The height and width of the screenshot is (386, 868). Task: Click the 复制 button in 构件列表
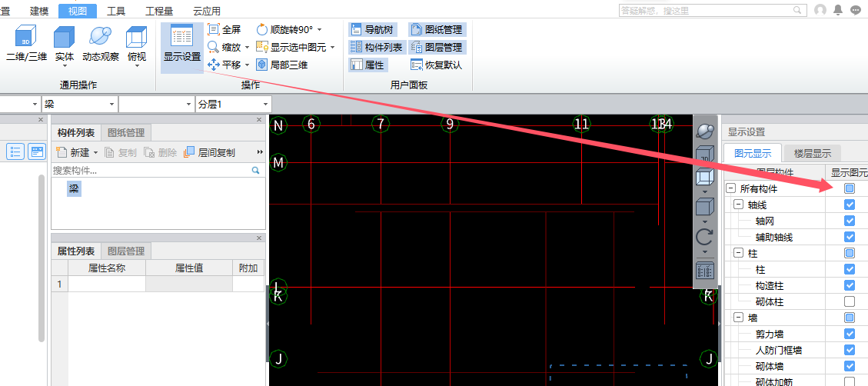tap(121, 152)
